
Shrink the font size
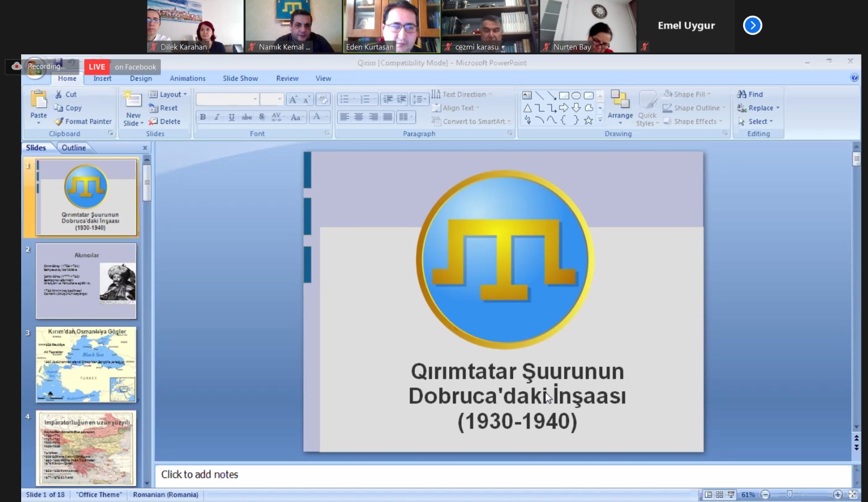(x=307, y=99)
